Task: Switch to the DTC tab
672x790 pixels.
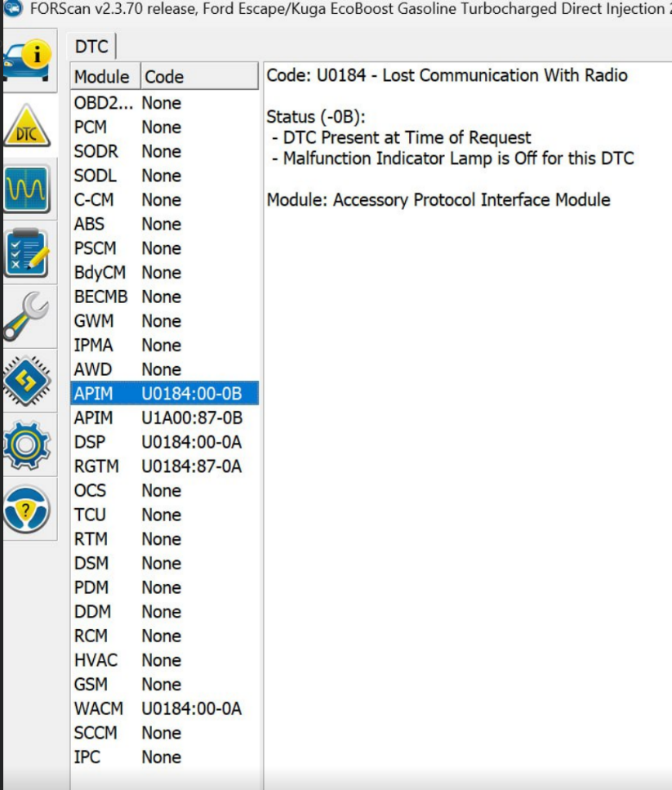Action: [91, 47]
